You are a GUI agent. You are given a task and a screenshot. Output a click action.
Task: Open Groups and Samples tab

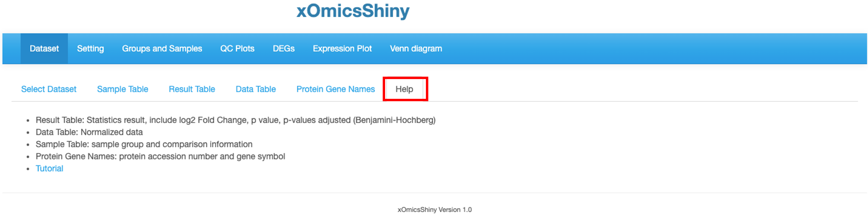click(x=162, y=49)
